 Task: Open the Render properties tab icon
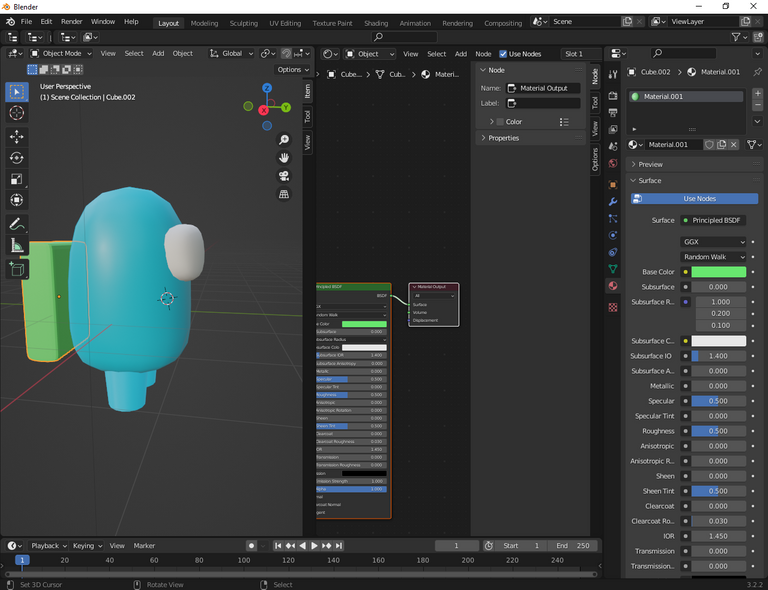(x=613, y=95)
